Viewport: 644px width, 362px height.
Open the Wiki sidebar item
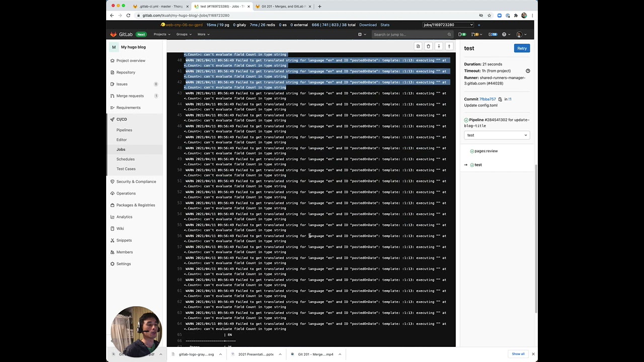point(120,228)
